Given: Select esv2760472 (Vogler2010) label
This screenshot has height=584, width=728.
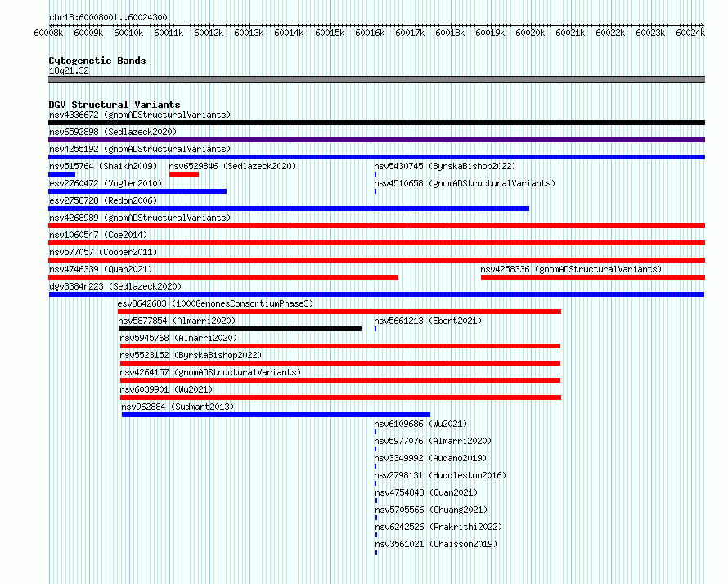Looking at the screenshot, I should pyautogui.click(x=106, y=183).
